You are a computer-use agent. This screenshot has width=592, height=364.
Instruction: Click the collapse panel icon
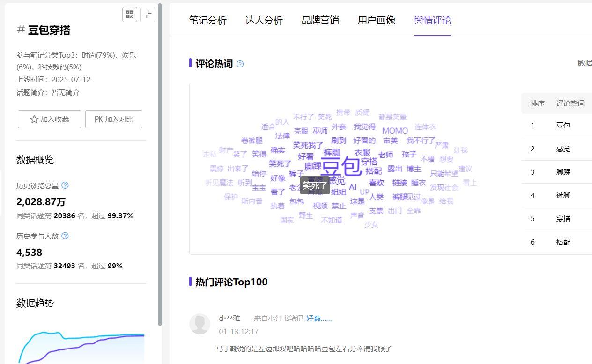coord(148,15)
